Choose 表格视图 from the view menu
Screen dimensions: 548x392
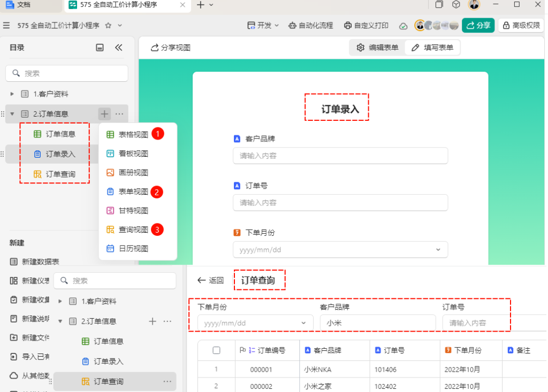(x=127, y=135)
